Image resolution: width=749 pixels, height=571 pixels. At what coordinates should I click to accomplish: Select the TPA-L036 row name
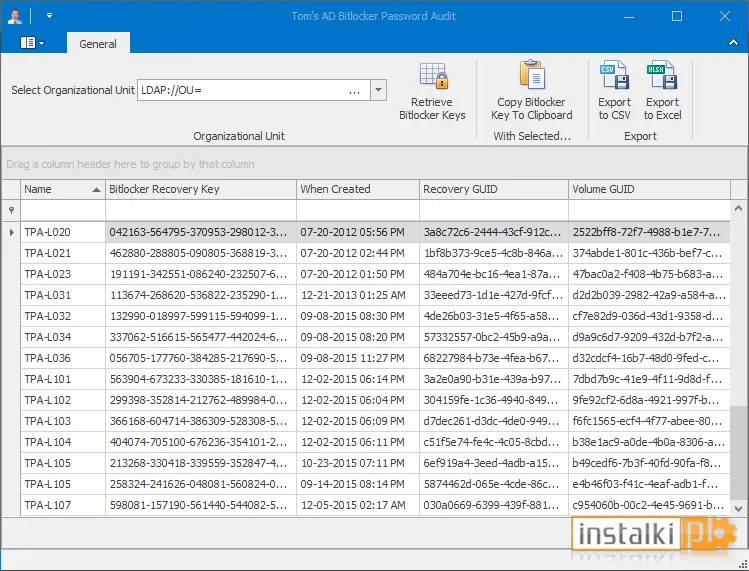pos(63,358)
